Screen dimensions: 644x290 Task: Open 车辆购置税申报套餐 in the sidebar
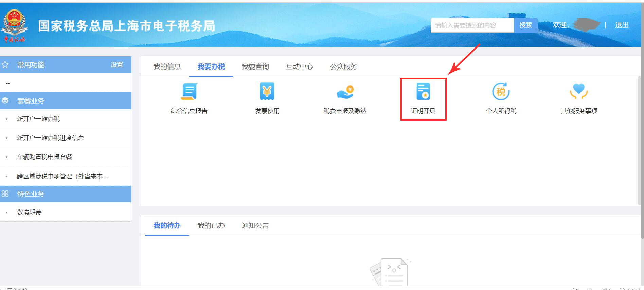(x=44, y=157)
